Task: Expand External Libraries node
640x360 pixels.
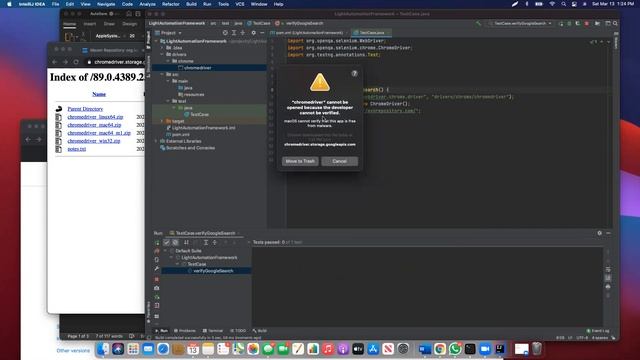Action: pos(156,141)
